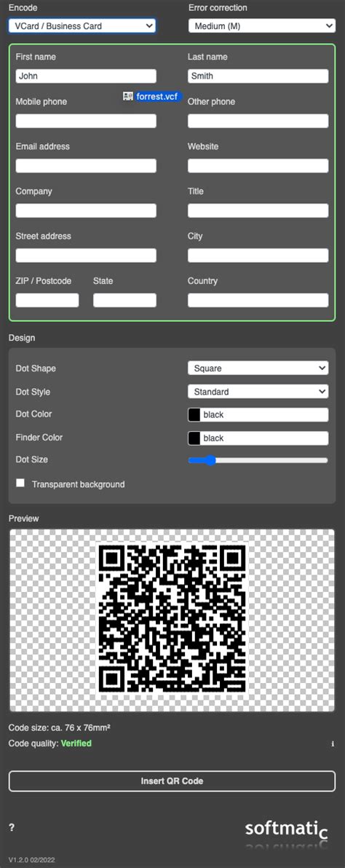Click the code quality info icon
345x868 pixels.
point(333,743)
